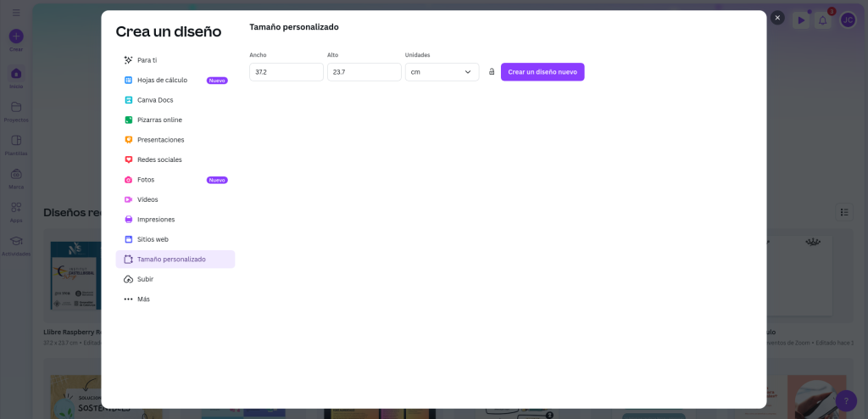Open the notifications bell
Image resolution: width=868 pixels, height=419 pixels.
pos(822,20)
